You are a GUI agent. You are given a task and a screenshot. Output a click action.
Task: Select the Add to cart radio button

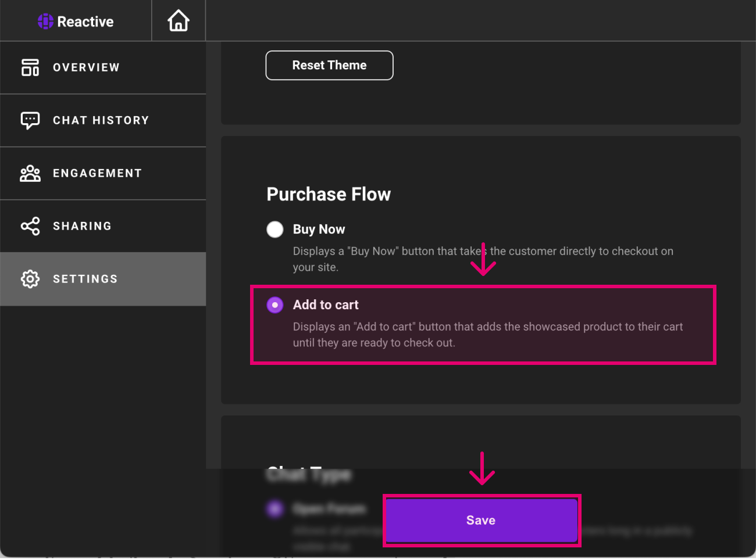coord(275,305)
